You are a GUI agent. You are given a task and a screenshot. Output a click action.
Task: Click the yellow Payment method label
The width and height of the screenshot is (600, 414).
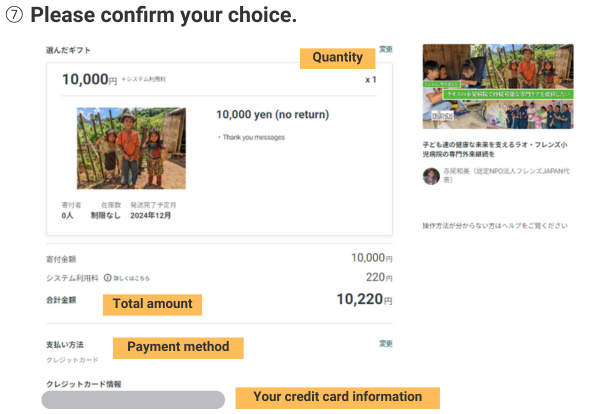pos(178,348)
